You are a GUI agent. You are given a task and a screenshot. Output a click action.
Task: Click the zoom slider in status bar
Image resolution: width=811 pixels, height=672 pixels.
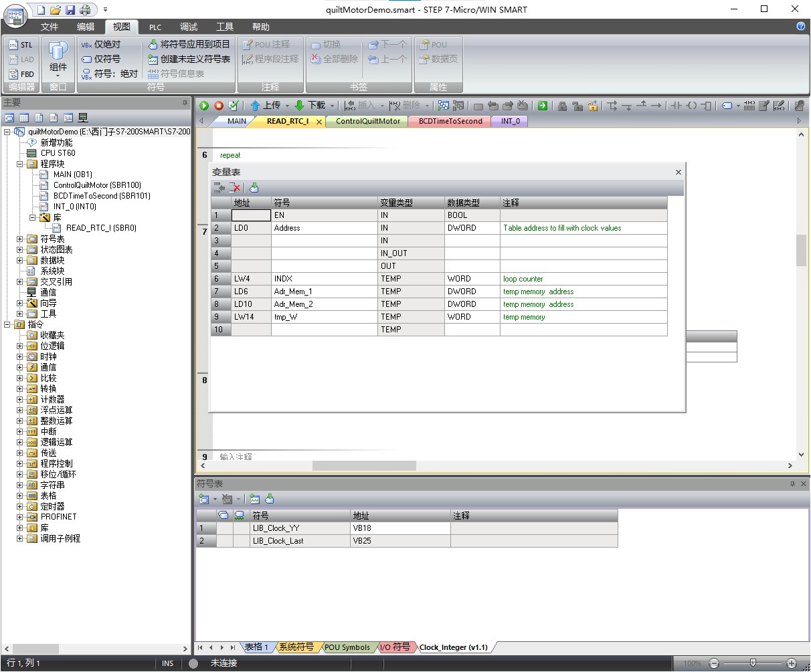[753, 663]
